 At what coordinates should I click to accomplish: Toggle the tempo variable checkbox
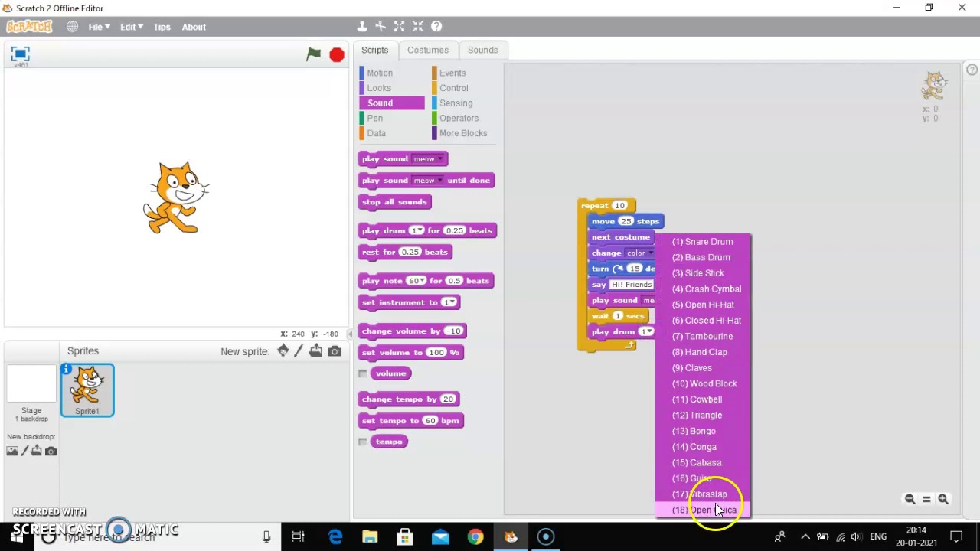[363, 442]
